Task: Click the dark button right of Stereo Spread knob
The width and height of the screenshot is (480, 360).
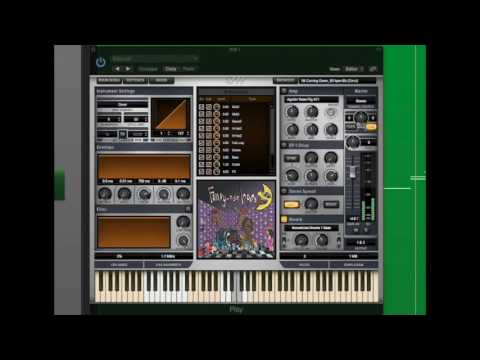Action: point(331,204)
